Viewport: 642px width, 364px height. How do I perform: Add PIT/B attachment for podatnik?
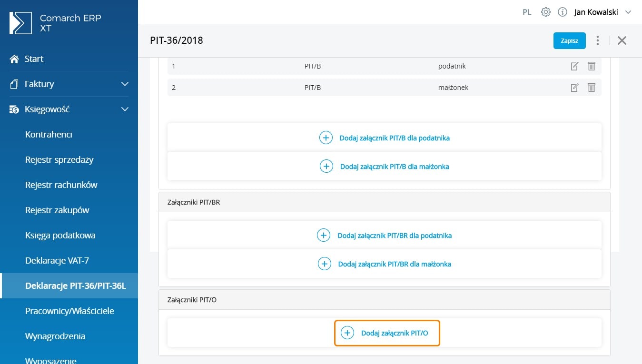click(385, 138)
